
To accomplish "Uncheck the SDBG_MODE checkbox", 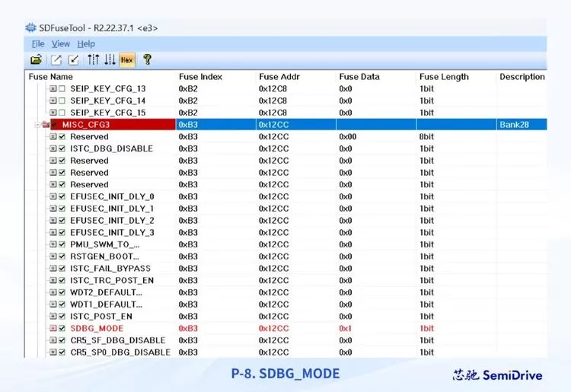I will [x=62, y=328].
